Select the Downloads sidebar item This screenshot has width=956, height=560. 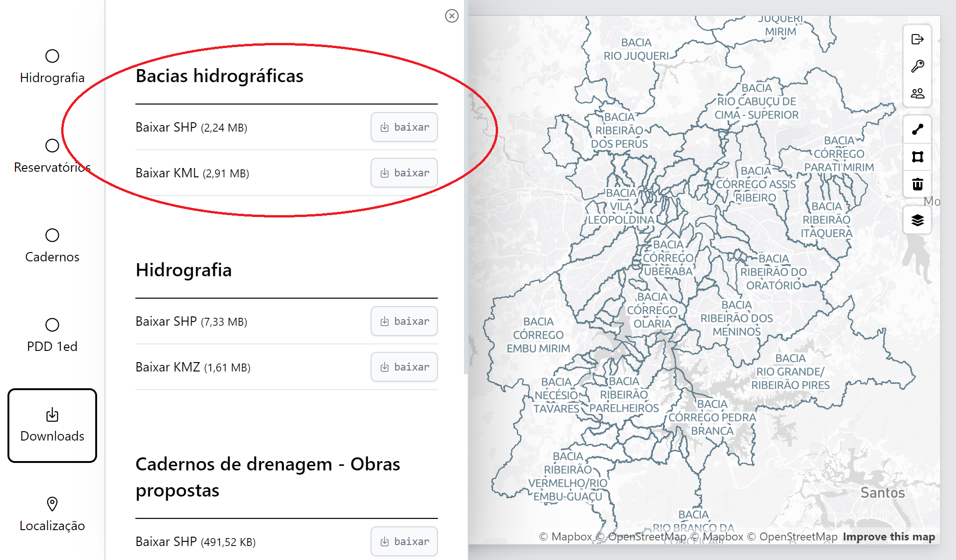tap(52, 425)
